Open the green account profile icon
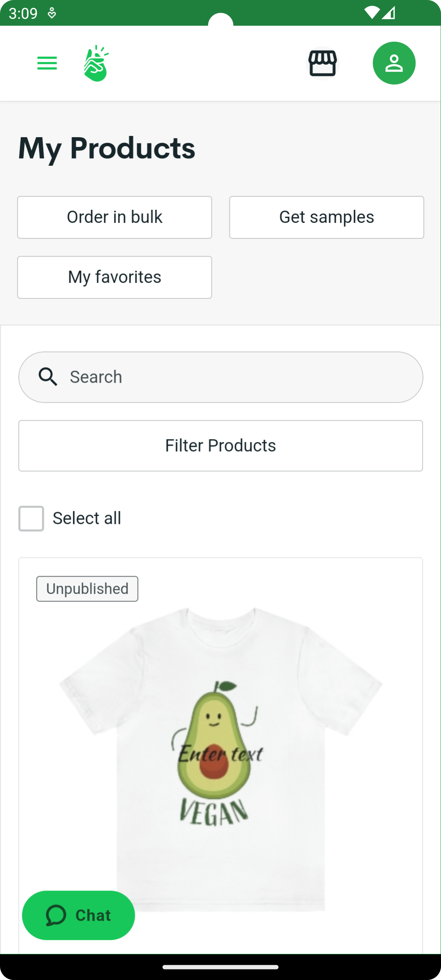 [x=394, y=63]
